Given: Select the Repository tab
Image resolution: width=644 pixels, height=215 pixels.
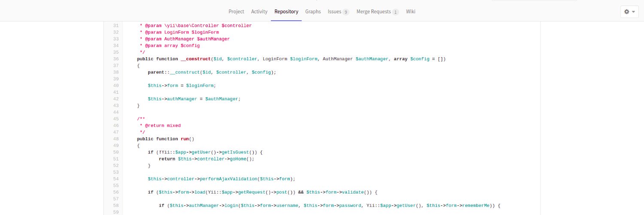Looking at the screenshot, I should 286,12.
